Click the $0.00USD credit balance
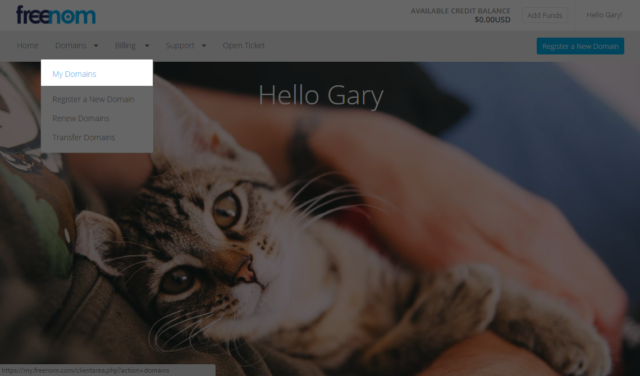This screenshot has height=376, width=640. (x=492, y=20)
